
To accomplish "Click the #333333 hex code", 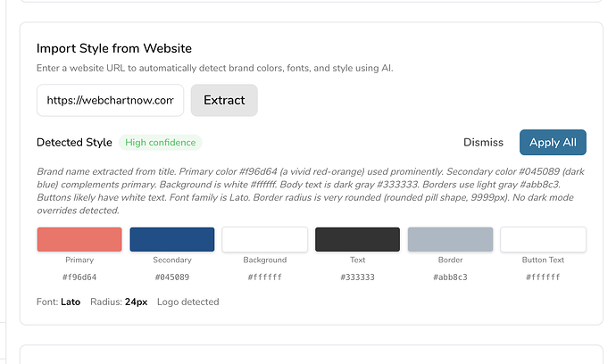I will click(x=357, y=277).
